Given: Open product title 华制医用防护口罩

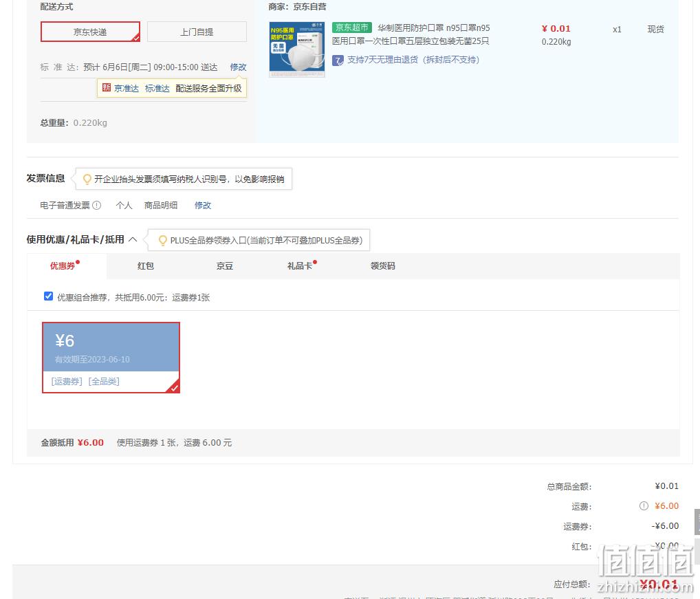Looking at the screenshot, I should click(411, 34).
